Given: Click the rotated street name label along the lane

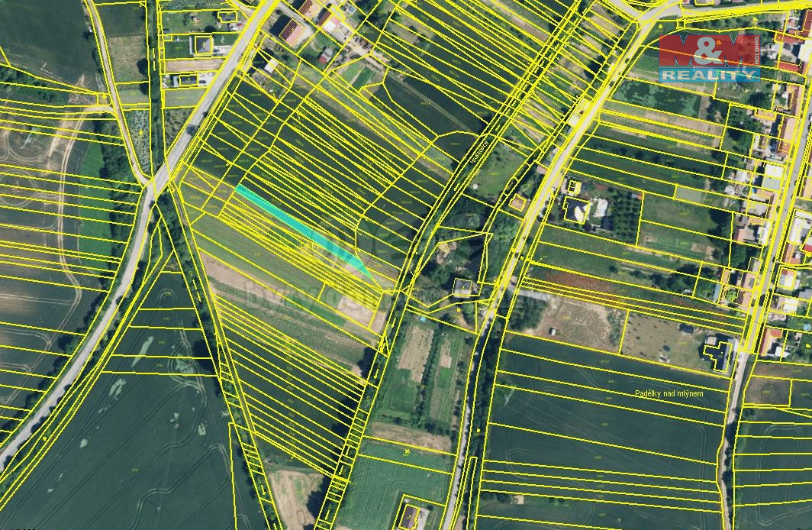Looking at the screenshot, I should coord(482,144).
